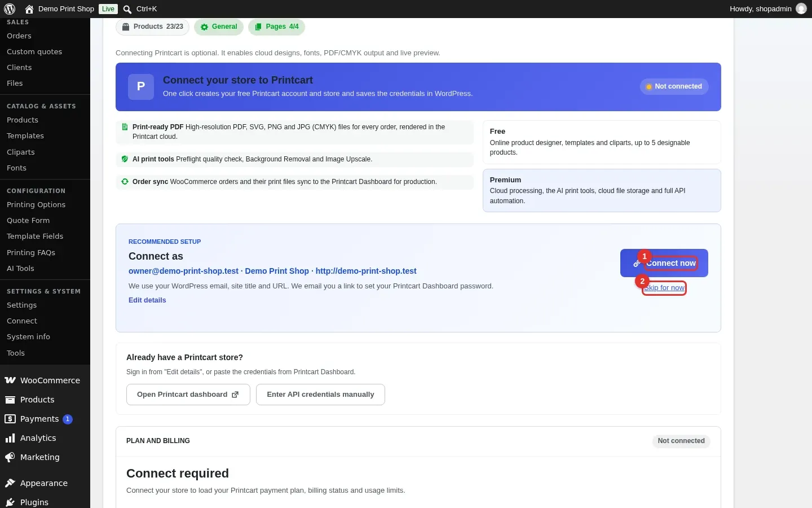812x508 pixels.
Task: Click the WordPress logo icon in admin bar
Action: [9, 9]
